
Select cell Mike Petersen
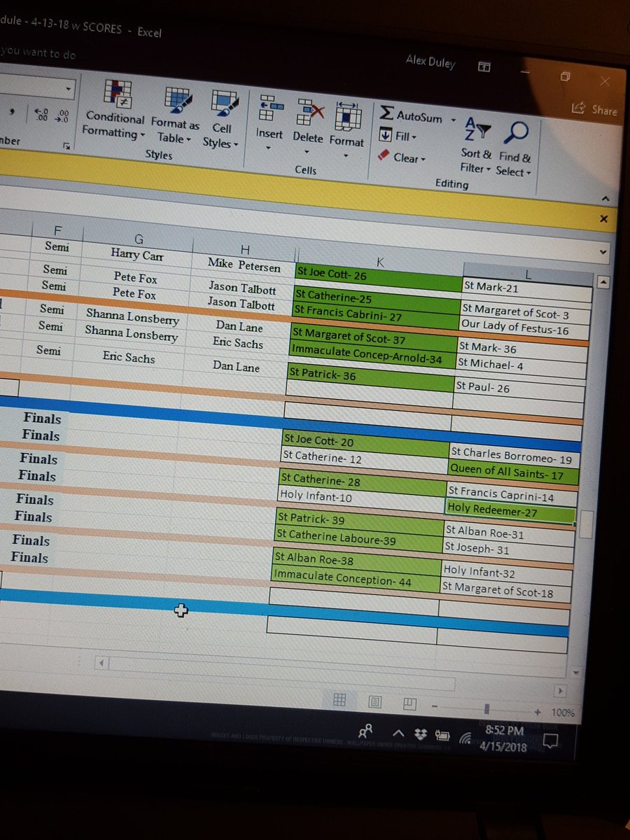pyautogui.click(x=244, y=265)
